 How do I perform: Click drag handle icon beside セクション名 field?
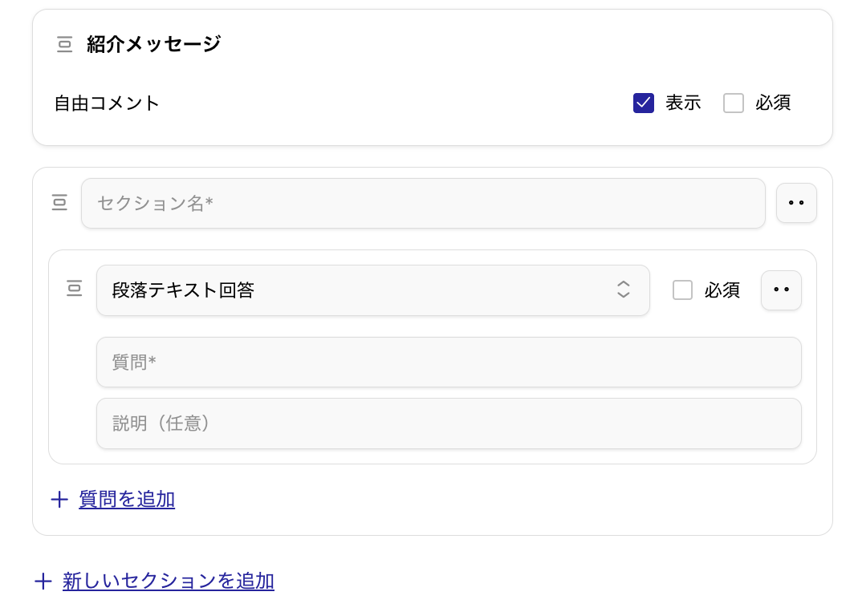[59, 203]
